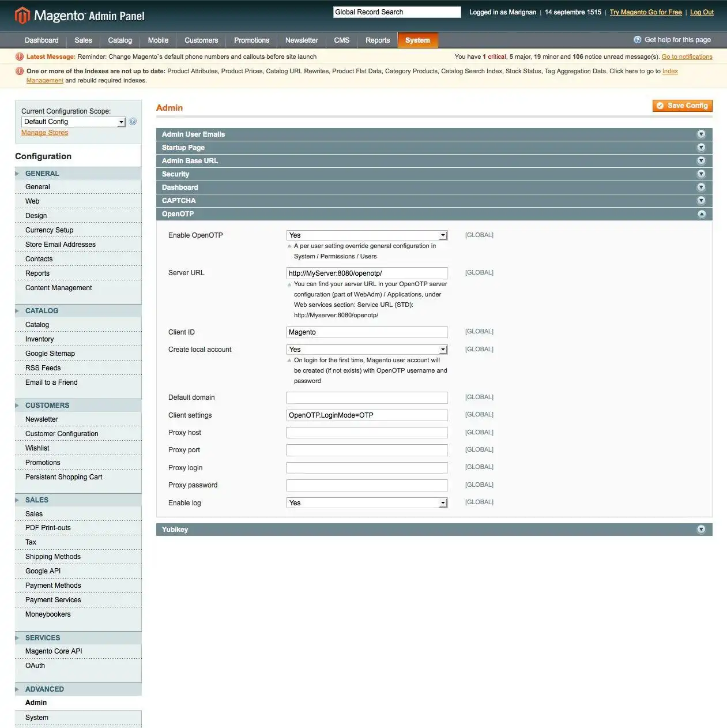Viewport: 727px width, 728px height.
Task: Expand the CAPTCHA section arrow
Action: click(x=701, y=200)
